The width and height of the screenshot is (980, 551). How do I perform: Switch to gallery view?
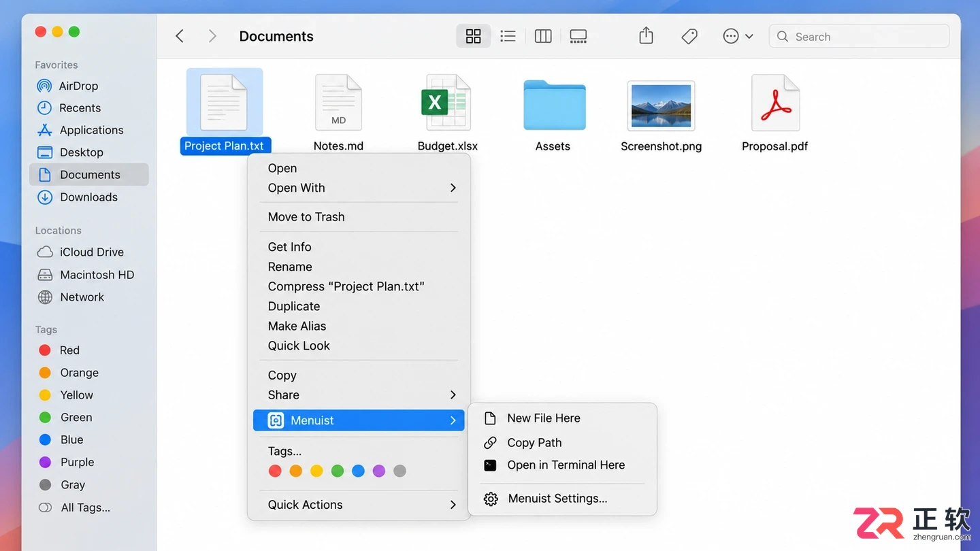pyautogui.click(x=578, y=36)
